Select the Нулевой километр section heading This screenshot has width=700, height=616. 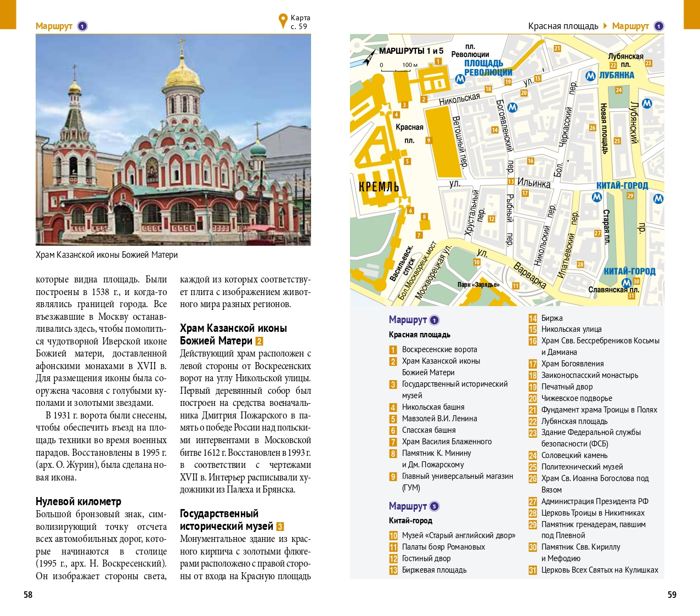78,501
